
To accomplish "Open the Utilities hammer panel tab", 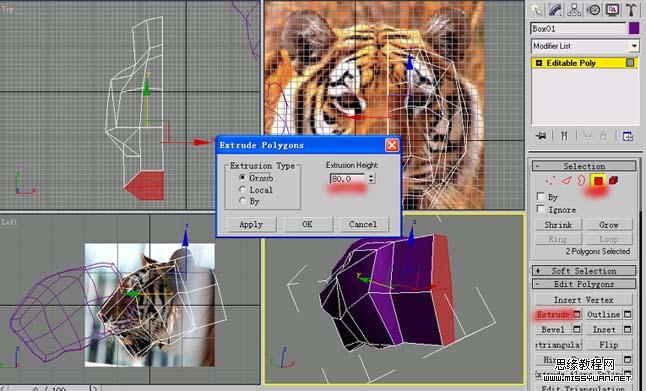I will (631, 9).
